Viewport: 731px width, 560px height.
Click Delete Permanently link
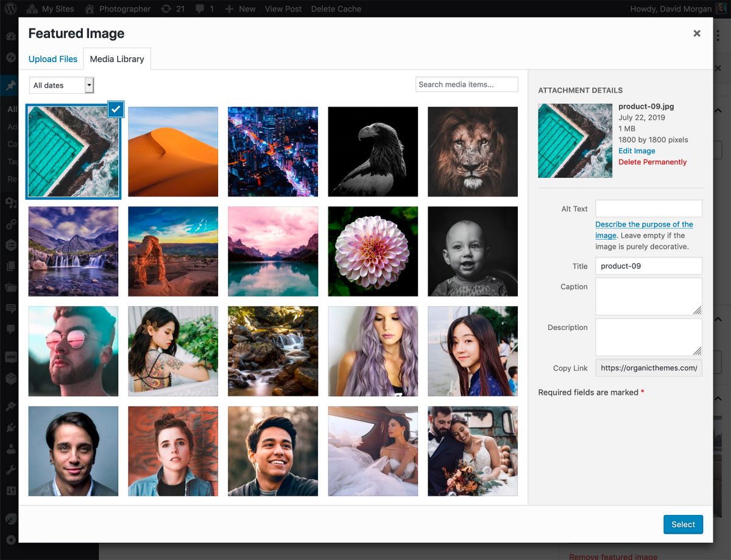click(652, 162)
